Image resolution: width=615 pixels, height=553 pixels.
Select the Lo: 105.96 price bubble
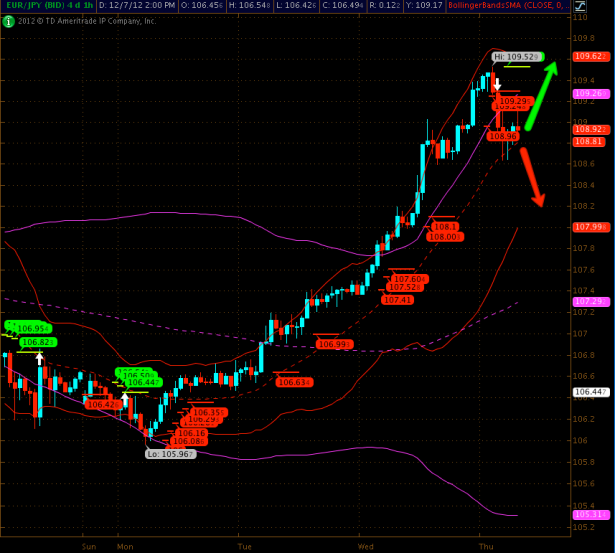click(171, 454)
